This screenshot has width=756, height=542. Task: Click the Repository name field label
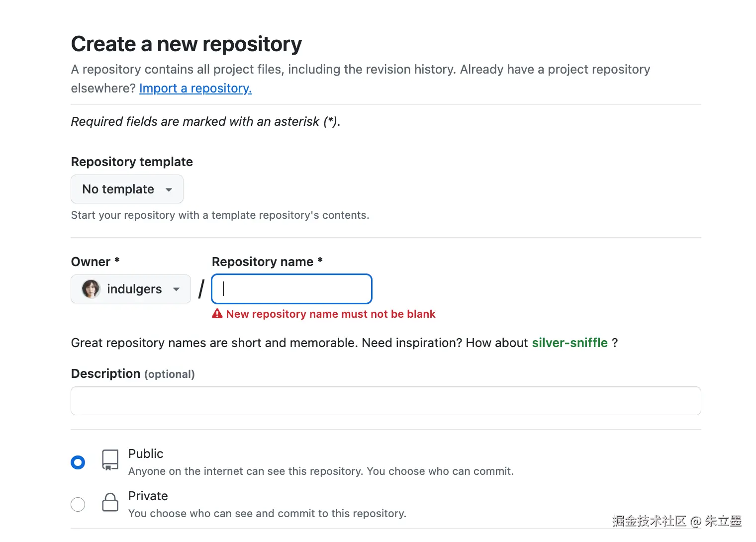tap(263, 262)
